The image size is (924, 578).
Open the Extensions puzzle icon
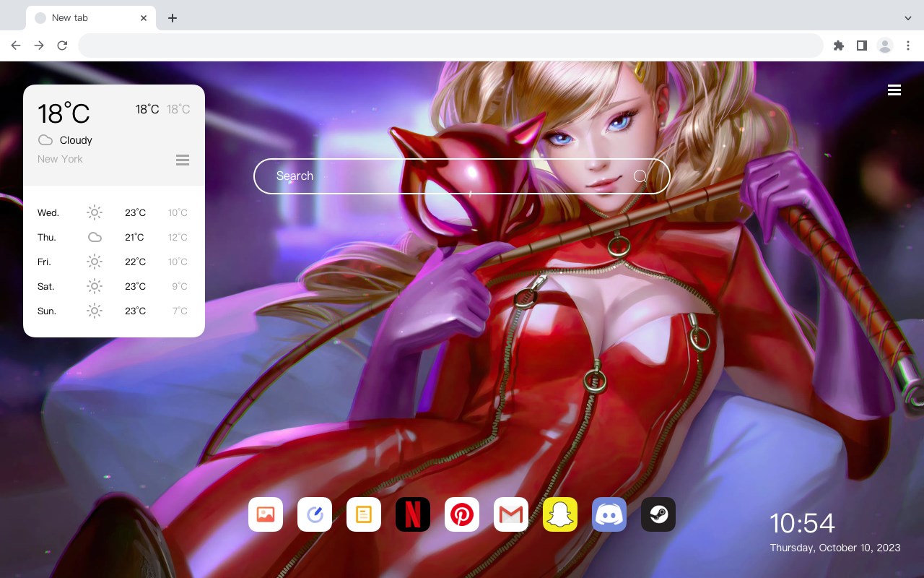pos(839,46)
